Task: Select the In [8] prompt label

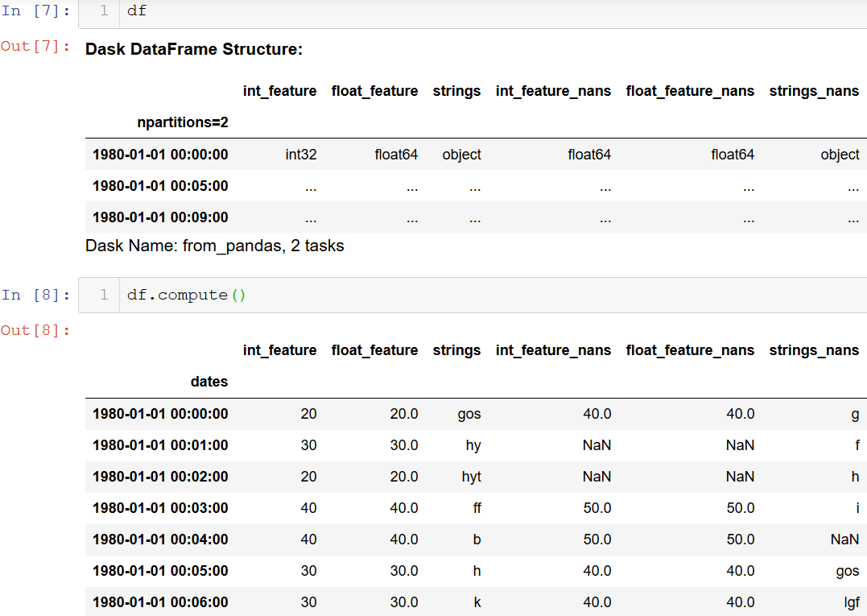Action: coord(36,296)
